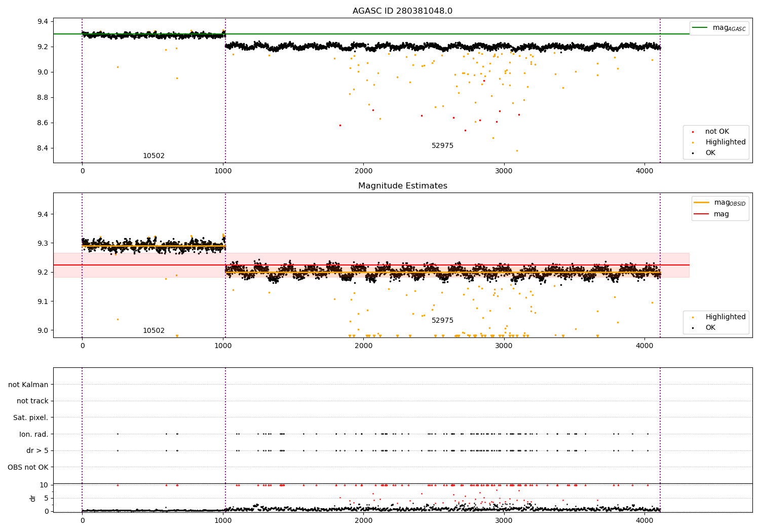The width and height of the screenshot is (760, 532).
Task: Click the 2000 x-axis tick under bottom plot
Action: (x=363, y=520)
